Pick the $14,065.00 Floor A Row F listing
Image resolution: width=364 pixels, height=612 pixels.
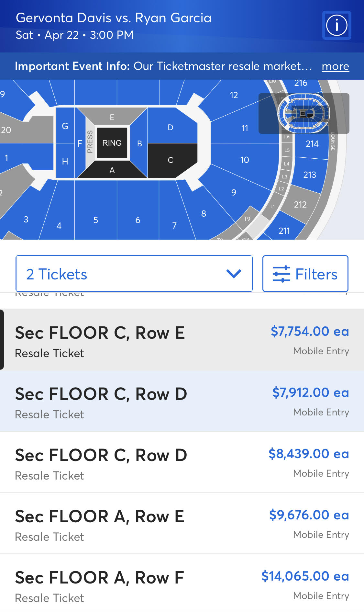(182, 585)
